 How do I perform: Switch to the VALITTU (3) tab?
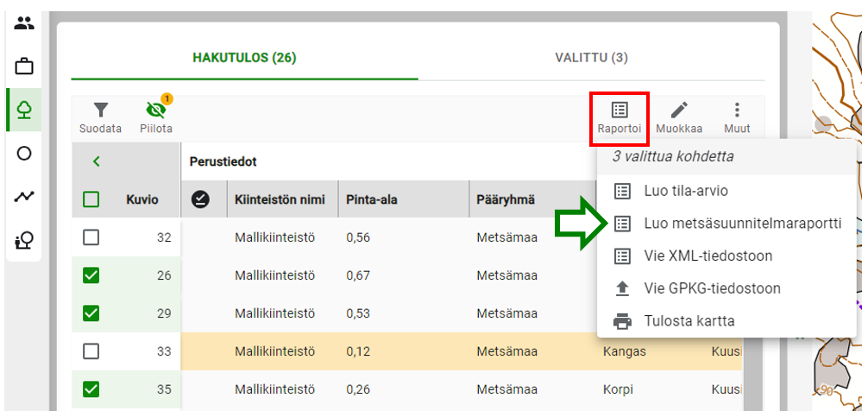(591, 58)
